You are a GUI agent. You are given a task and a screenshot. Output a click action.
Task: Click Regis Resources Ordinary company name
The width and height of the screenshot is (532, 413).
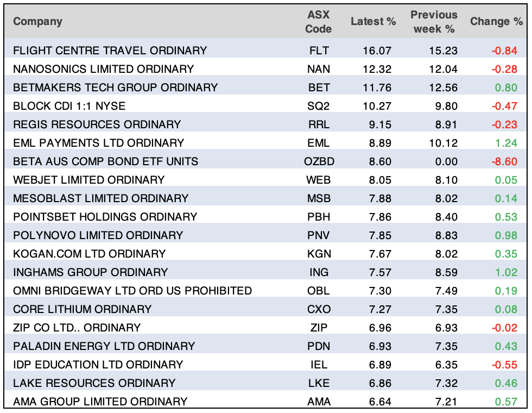(x=97, y=124)
